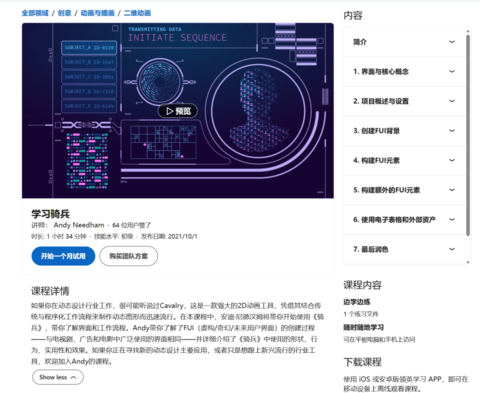Click the contents panel scrollbar
The height and width of the screenshot is (393, 480).
(468, 135)
